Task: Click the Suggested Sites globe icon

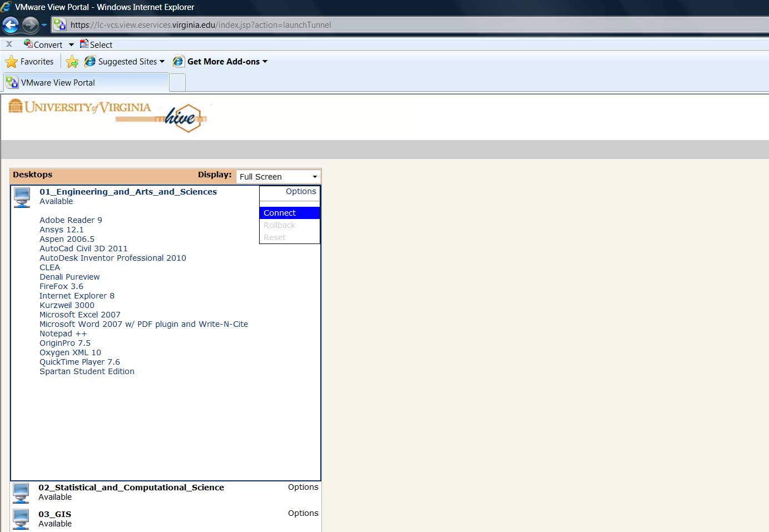Action: [90, 61]
